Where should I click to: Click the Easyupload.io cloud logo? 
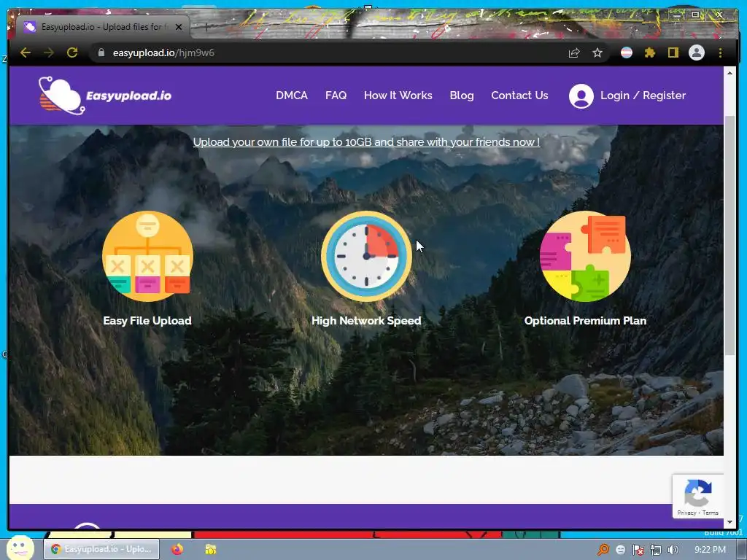105,96
